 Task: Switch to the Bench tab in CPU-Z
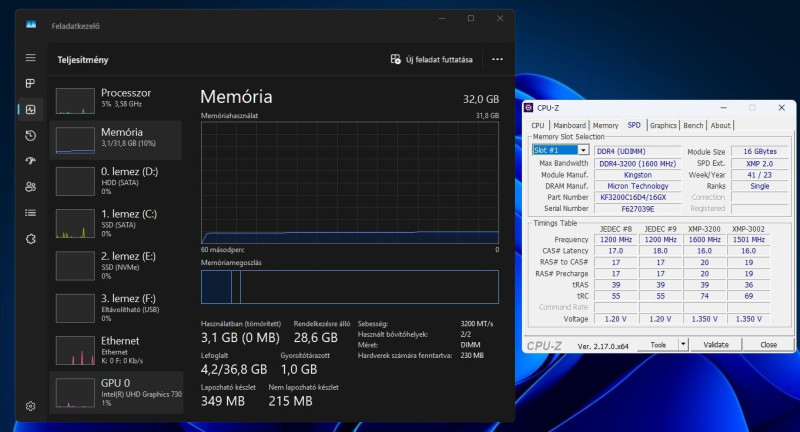coord(693,125)
